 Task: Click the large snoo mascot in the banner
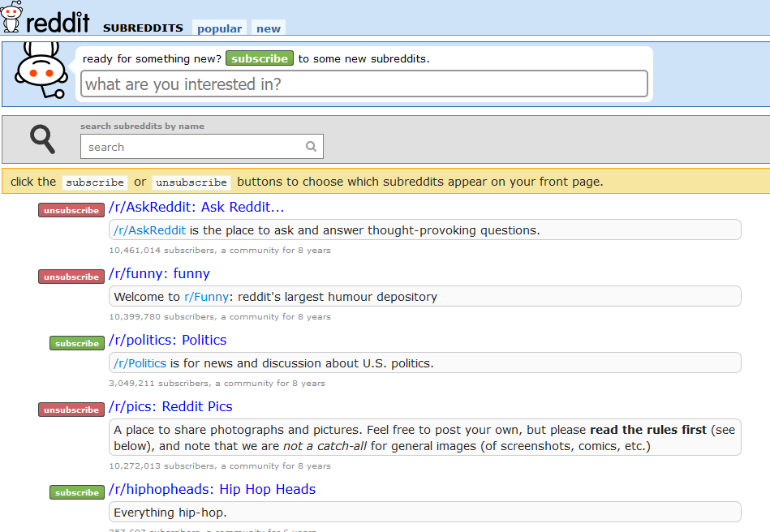41,71
